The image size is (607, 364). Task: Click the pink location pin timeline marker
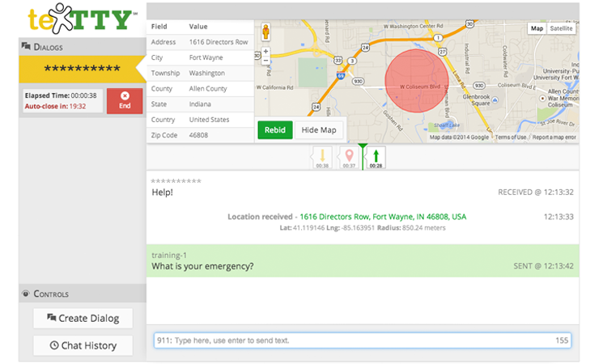(349, 156)
